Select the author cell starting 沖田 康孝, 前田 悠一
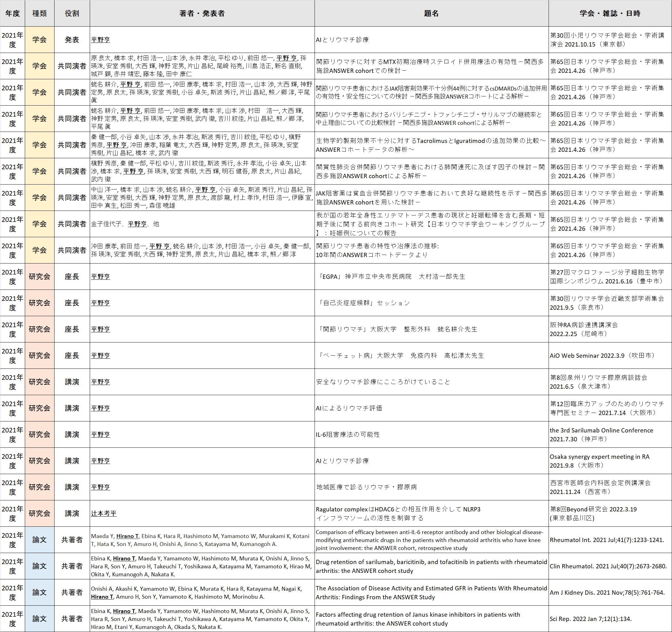The image size is (672, 632). (202, 250)
